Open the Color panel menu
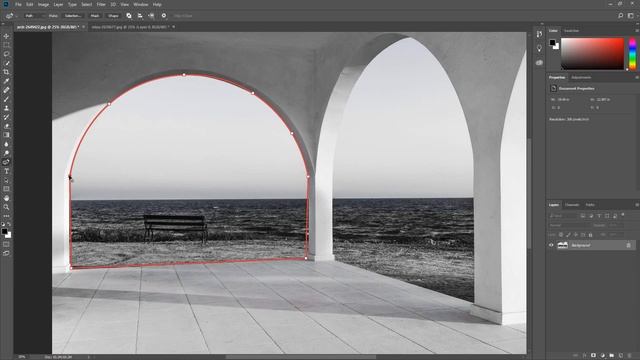This screenshot has height=360, width=640. point(636,31)
